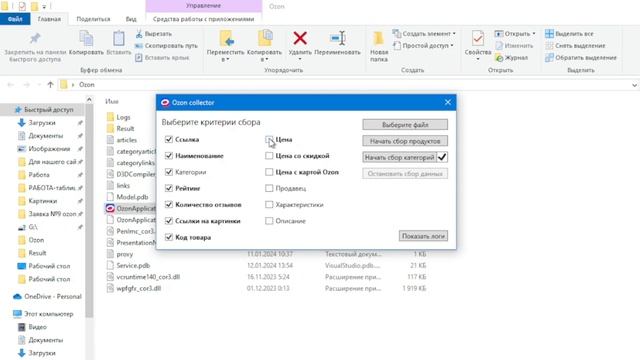Open the address bar history dropdown
Screen dimensions: 640x360
click(634, 85)
